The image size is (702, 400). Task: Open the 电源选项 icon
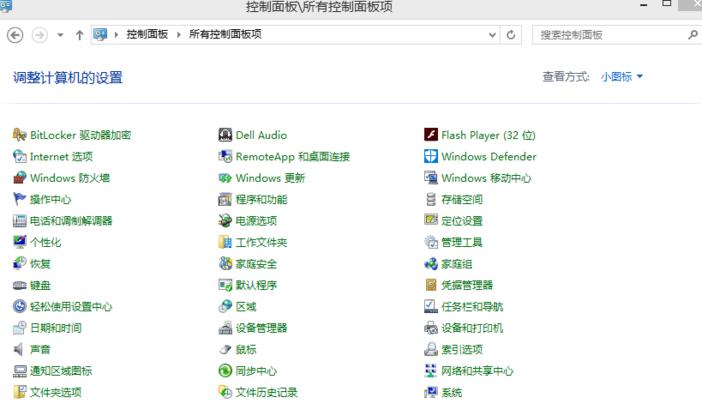(x=225, y=221)
